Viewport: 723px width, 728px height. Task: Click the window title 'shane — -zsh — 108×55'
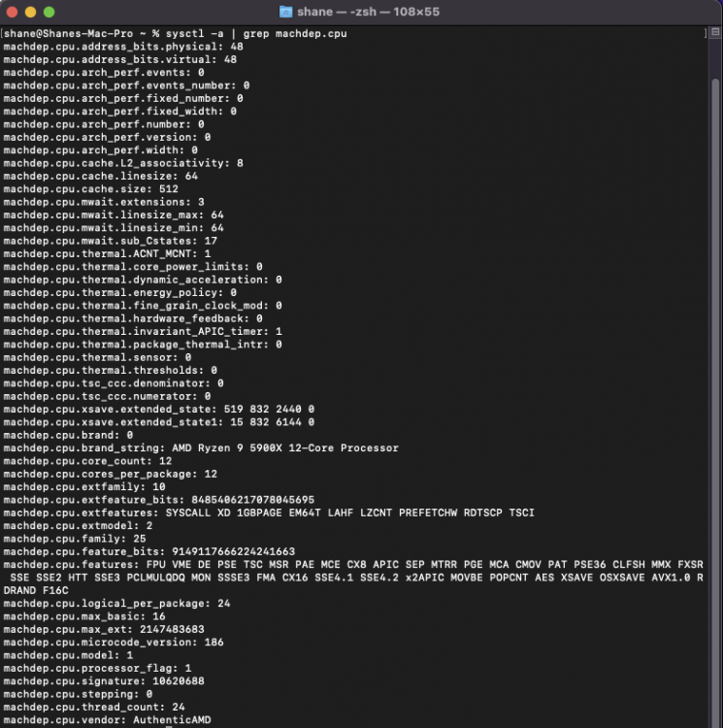368,12
